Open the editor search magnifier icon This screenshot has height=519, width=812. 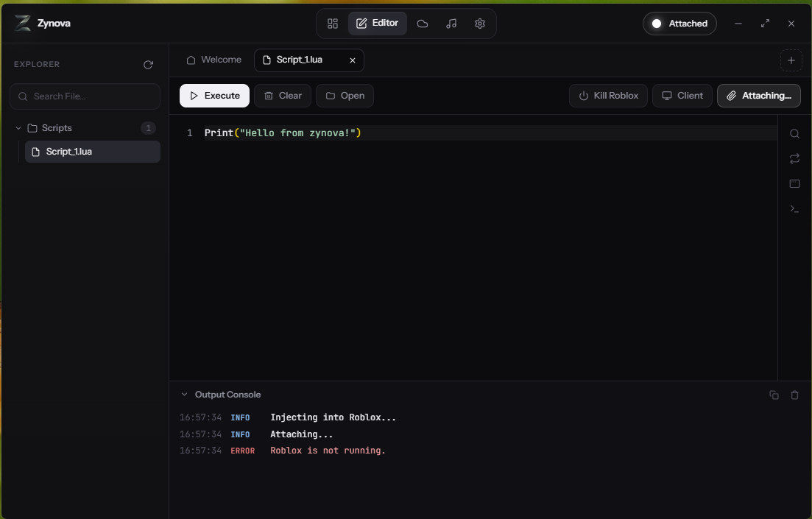tap(794, 134)
